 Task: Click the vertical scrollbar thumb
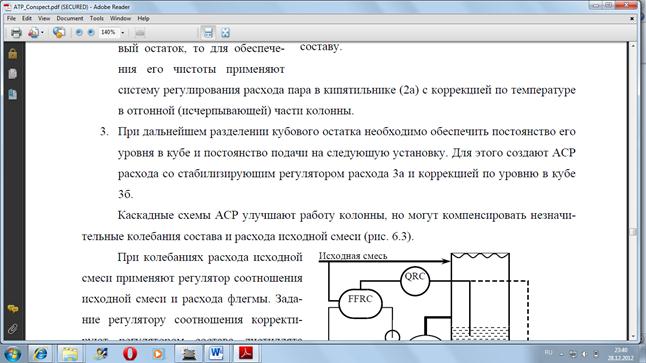coord(634,232)
